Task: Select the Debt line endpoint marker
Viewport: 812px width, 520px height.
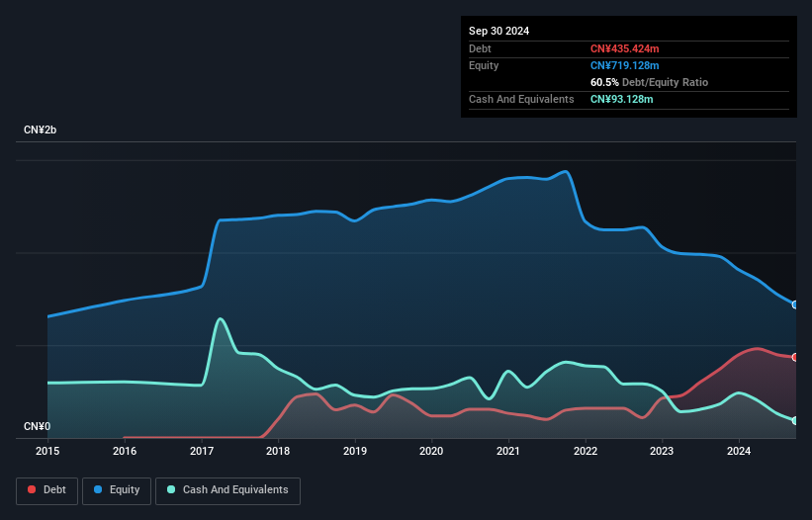Action: point(795,357)
